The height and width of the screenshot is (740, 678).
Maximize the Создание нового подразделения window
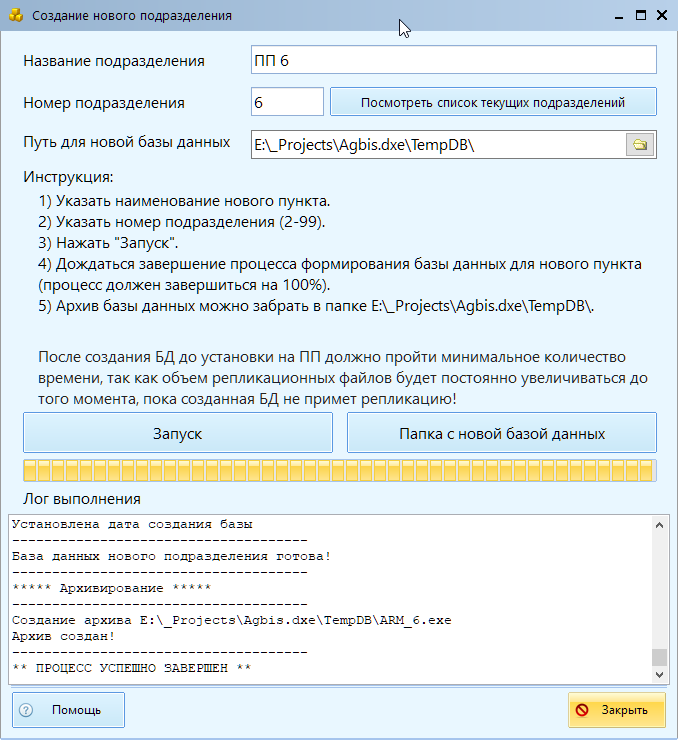pos(641,16)
